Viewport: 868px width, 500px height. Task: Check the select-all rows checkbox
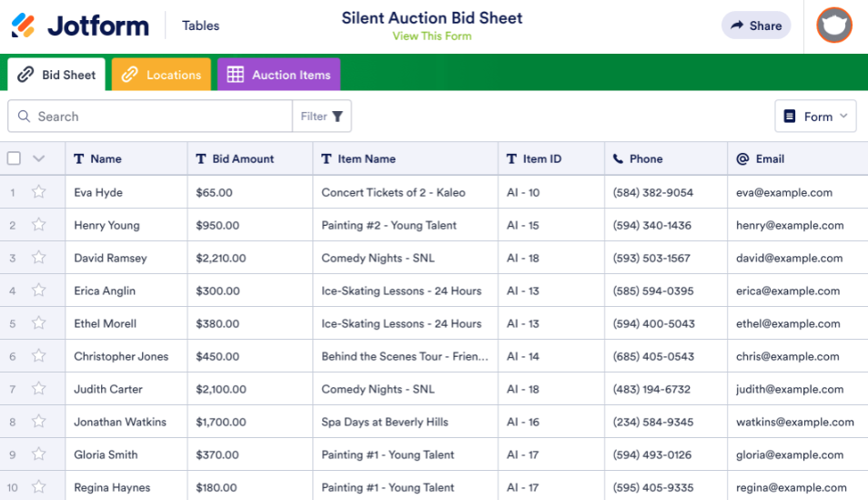14,158
